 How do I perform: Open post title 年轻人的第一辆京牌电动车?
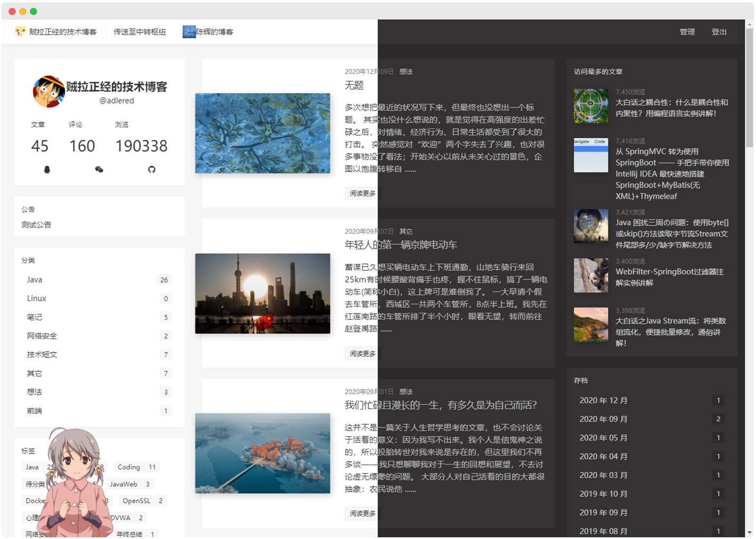(x=401, y=245)
